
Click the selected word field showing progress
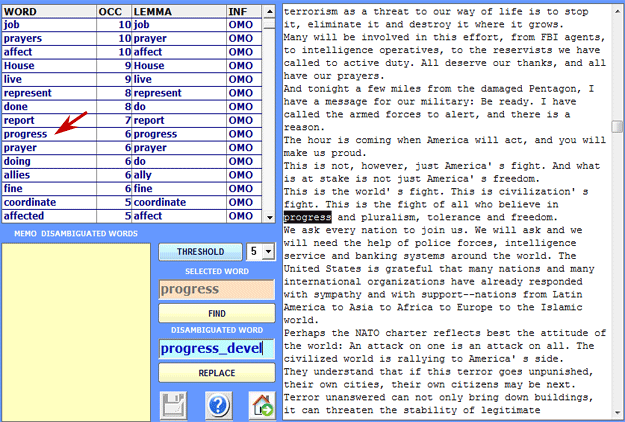click(217, 289)
